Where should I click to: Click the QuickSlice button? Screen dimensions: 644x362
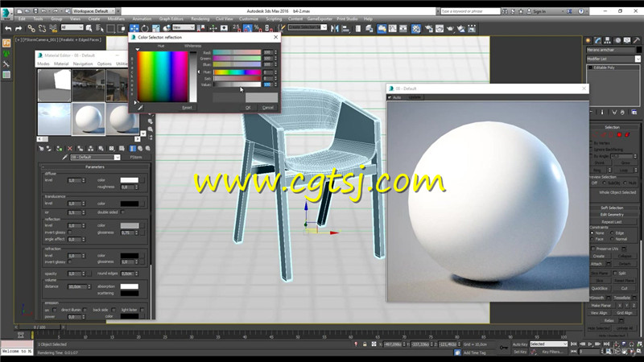(600, 288)
